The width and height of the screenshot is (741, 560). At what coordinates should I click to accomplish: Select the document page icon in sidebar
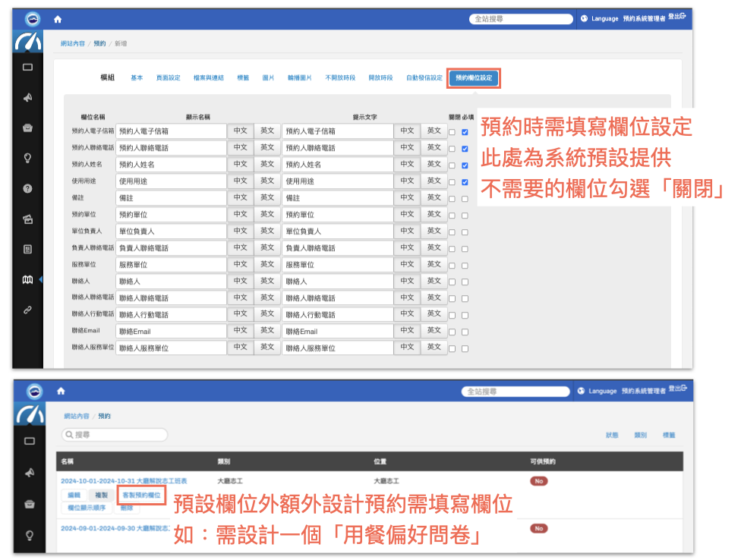tap(28, 249)
